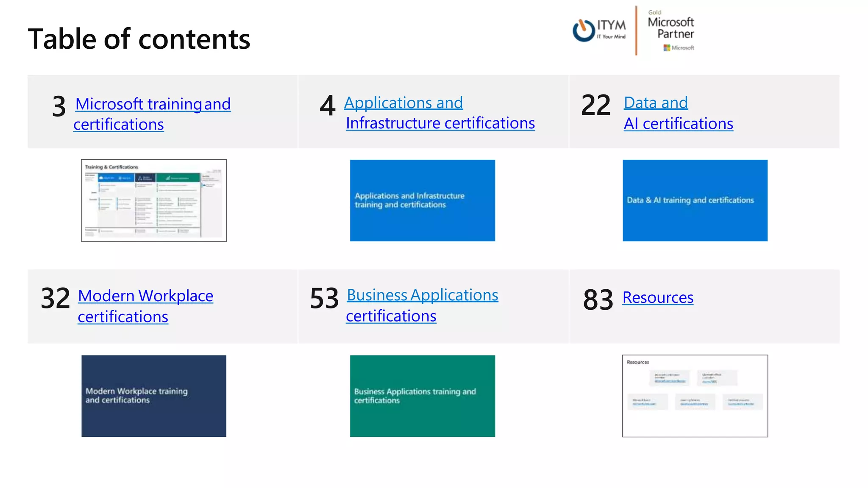Screen dimensions: 868x488
Task: Open the Data and AI certifications link
Action: (678, 113)
